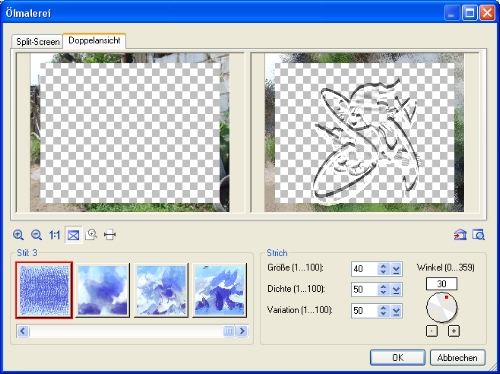Click the Winkel angle dial
This screenshot has height=374, width=500.
pos(442,307)
